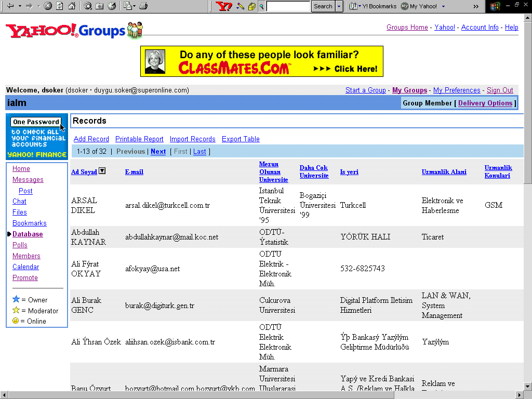Viewport: 532px width, 399px height.
Task: Click the Y! Bookmarks book icon
Action: [353, 6]
